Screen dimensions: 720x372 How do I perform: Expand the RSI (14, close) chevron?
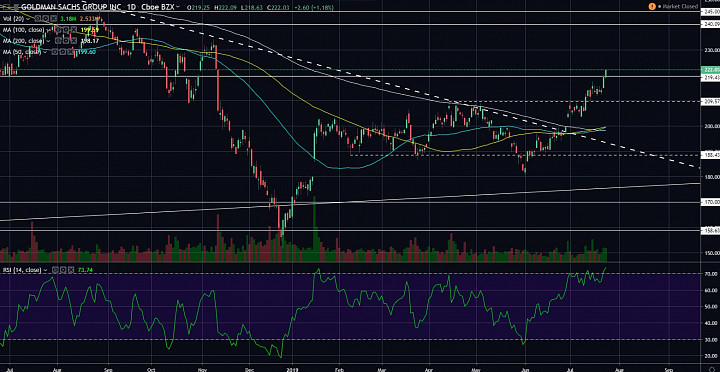point(45,270)
